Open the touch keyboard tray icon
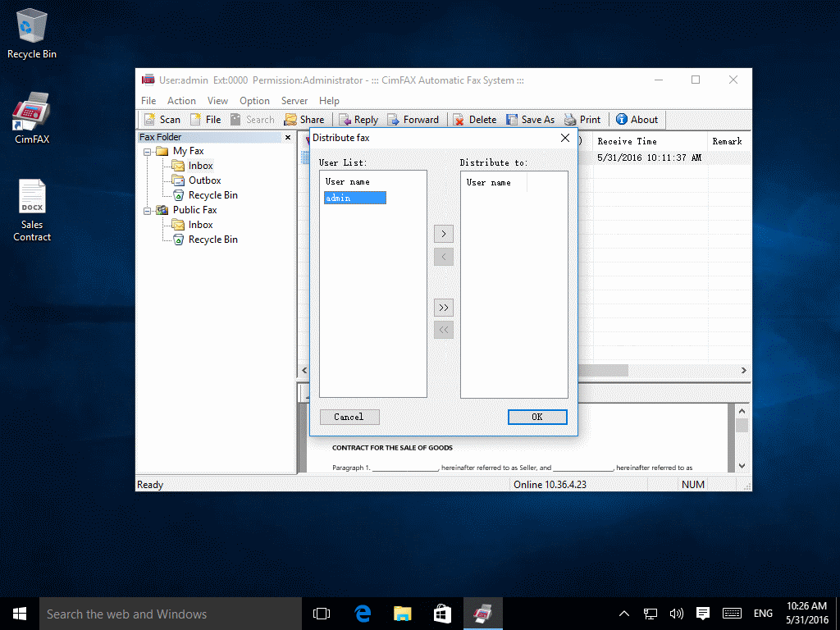 (x=732, y=614)
